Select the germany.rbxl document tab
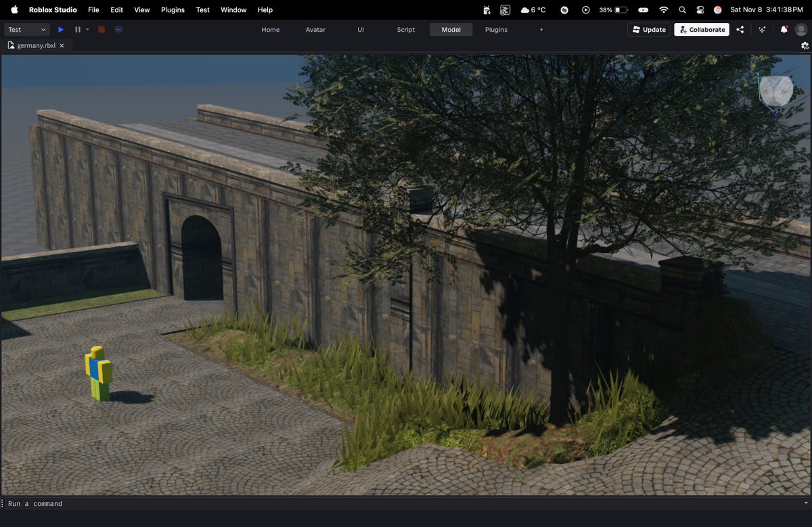Image resolution: width=812 pixels, height=527 pixels. coord(37,46)
